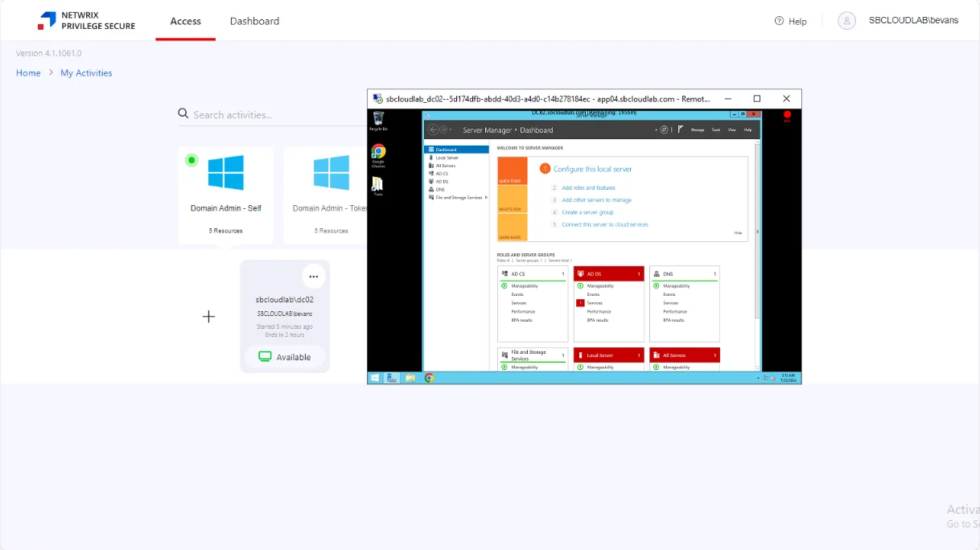Open the notifications flag in Server Manager
The width and height of the screenshot is (980, 550).
click(681, 129)
